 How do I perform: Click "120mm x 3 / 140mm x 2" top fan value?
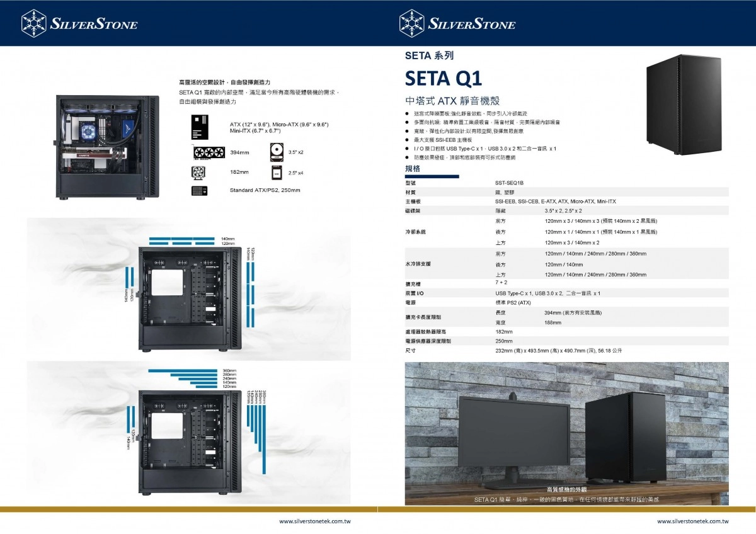[x=572, y=242]
